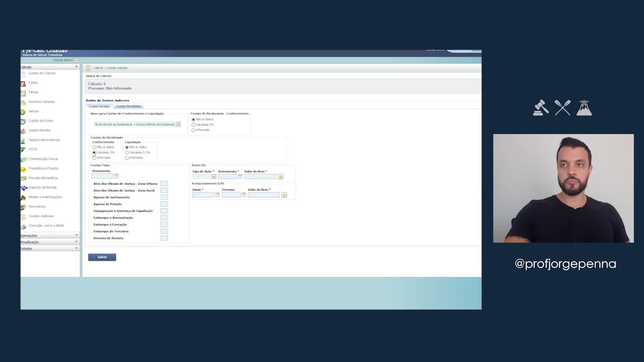Click Agravo de Petição quantity field
This screenshot has height=362, width=644.
tap(164, 204)
